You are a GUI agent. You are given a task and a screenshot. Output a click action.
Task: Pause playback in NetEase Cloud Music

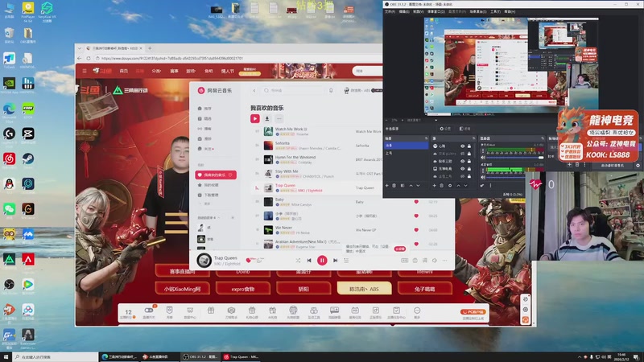[x=322, y=260]
